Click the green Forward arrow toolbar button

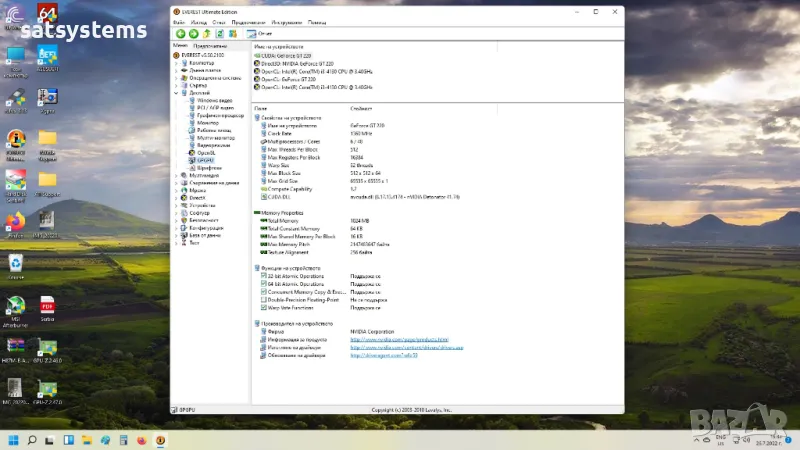coord(193,34)
